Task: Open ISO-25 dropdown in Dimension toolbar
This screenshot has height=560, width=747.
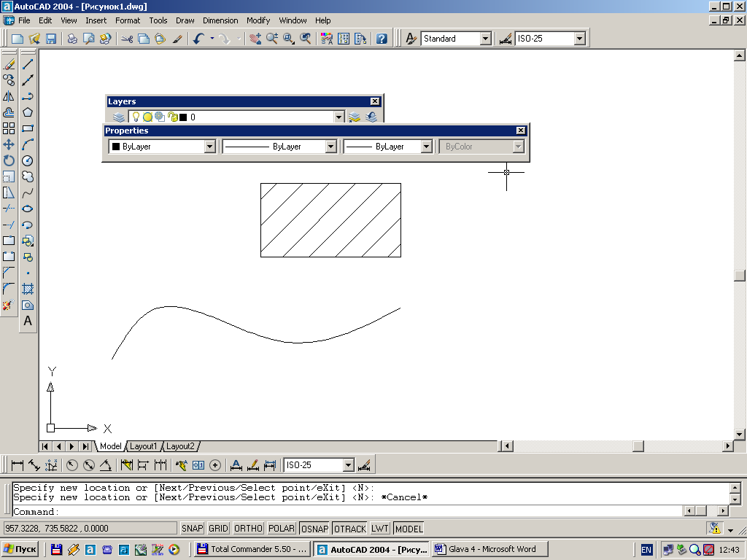Action: [349, 465]
